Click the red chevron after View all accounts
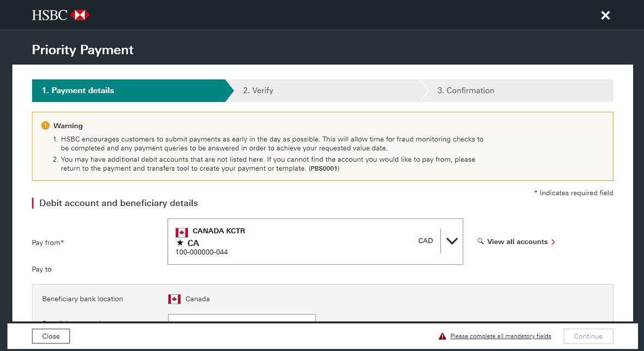Screen dimensions: 644x351 552,241
